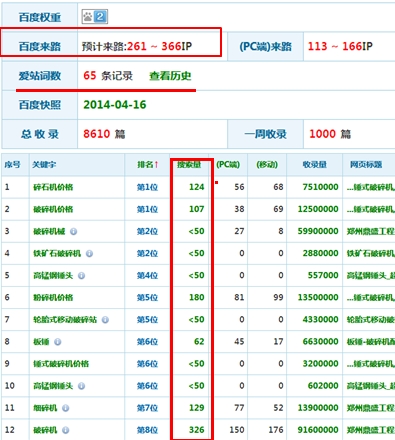
Task: Sort by 排名 column header
Action: 147,165
